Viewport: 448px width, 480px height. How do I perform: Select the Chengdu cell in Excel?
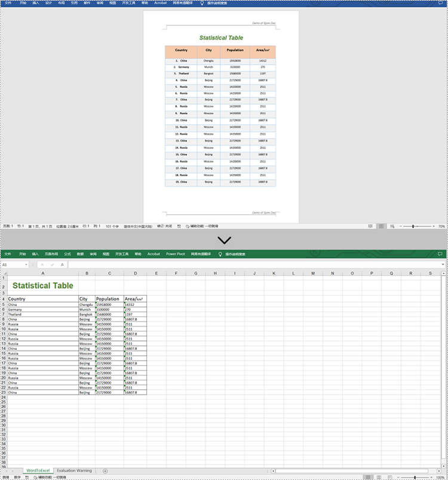(x=87, y=304)
